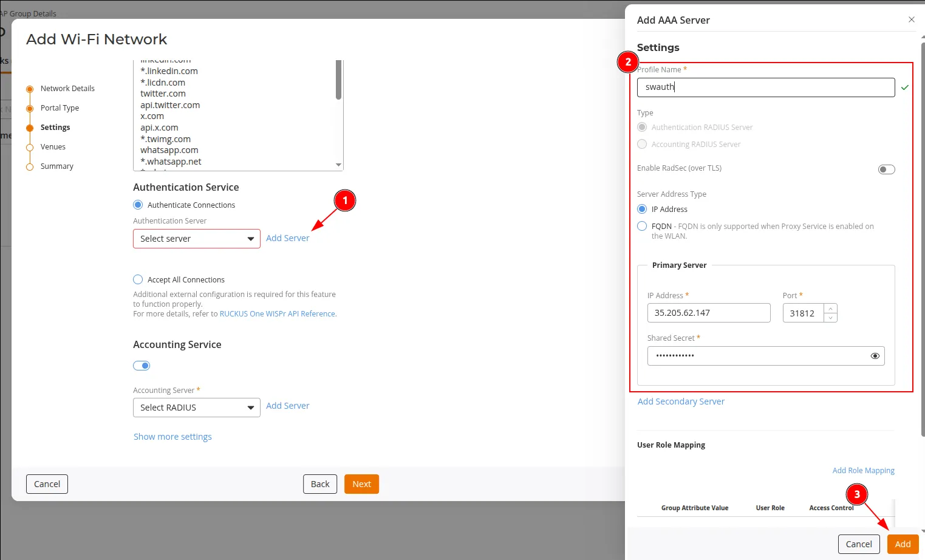Click Add Server link for authentication
Image resolution: width=925 pixels, height=560 pixels.
click(x=287, y=238)
